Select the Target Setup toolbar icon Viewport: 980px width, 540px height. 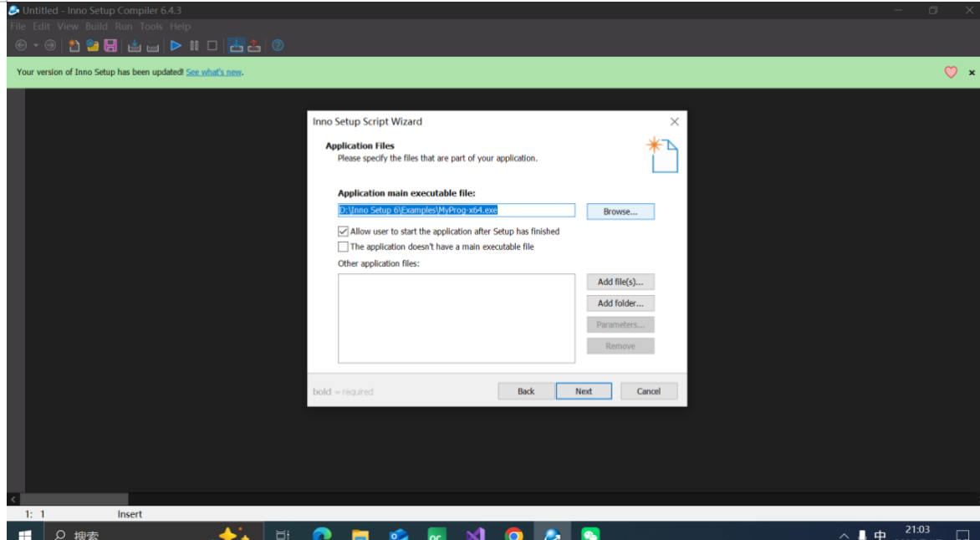(x=237, y=46)
